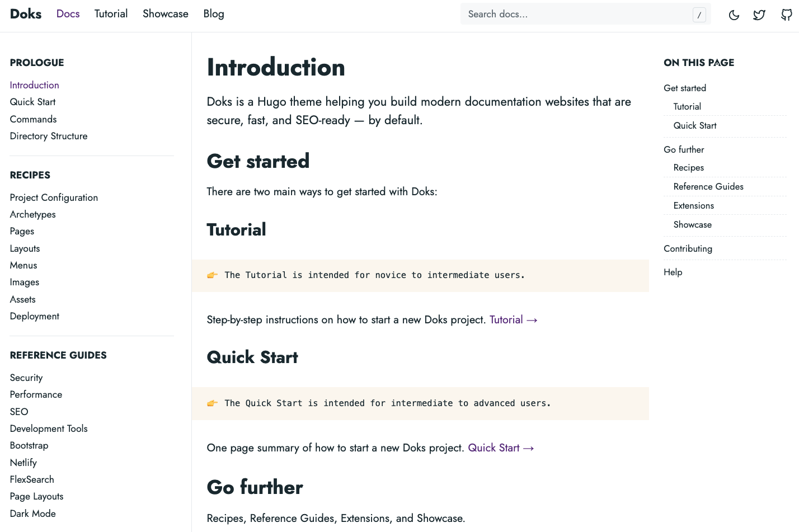
Task: Open Archetypes in the sidebar
Action: pyautogui.click(x=33, y=214)
